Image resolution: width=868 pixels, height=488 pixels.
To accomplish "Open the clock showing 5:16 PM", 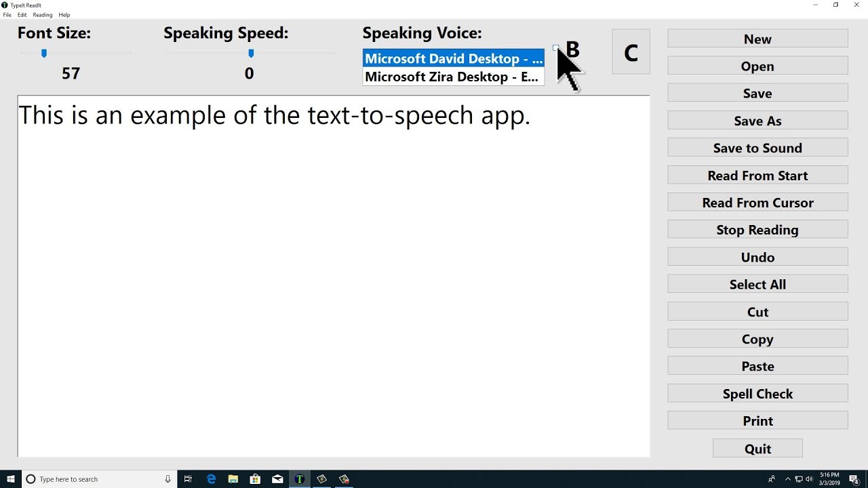I will [x=829, y=479].
